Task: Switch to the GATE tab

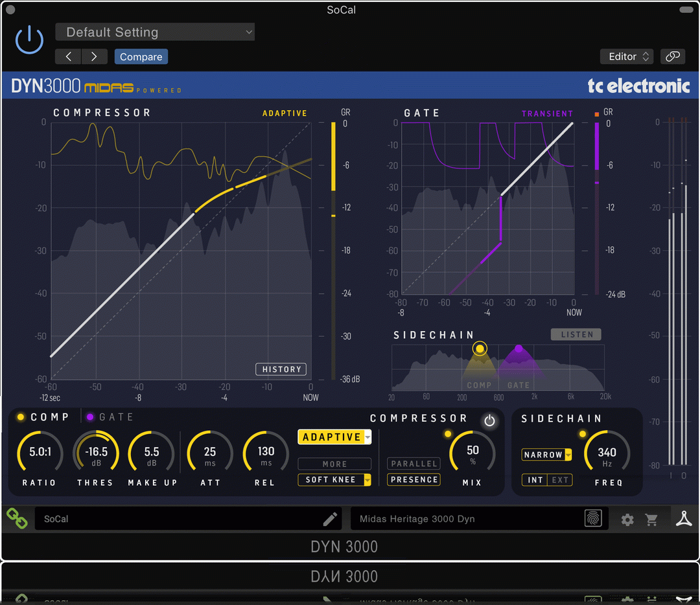Action: point(110,417)
